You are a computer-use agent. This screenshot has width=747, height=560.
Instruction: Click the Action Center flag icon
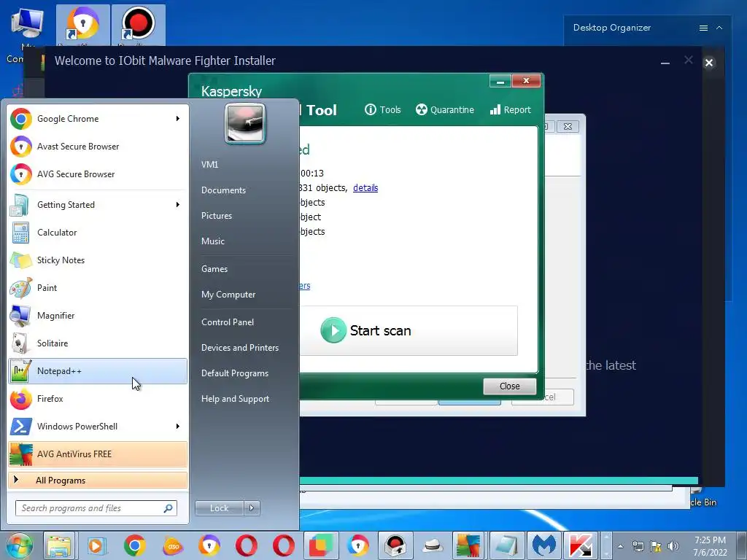(656, 546)
